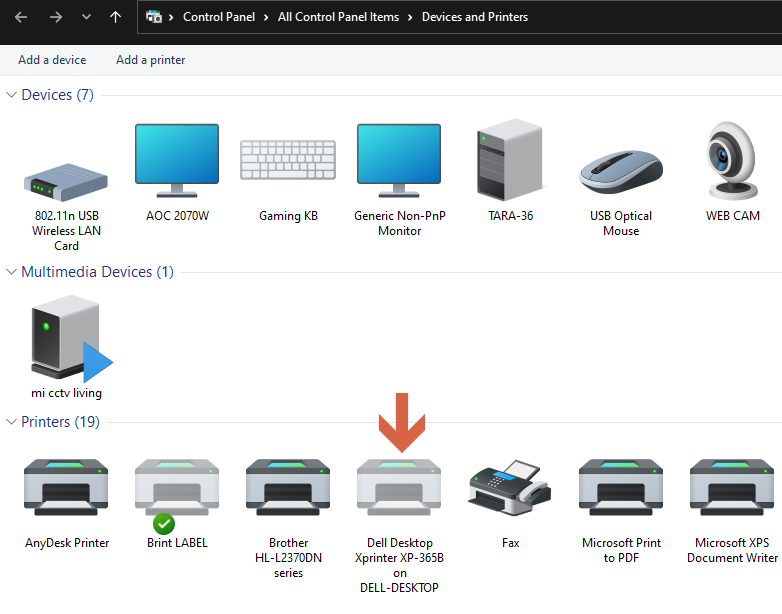The width and height of the screenshot is (782, 614).
Task: Open dropdown arrow after Control Panel icon
Action: click(171, 17)
